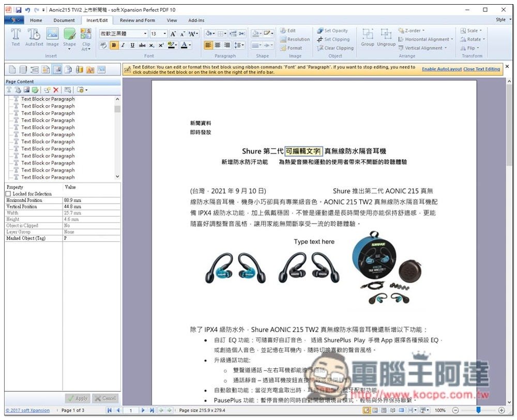The image size is (517, 420).
Task: Click inside the page number field
Action: click(131, 410)
